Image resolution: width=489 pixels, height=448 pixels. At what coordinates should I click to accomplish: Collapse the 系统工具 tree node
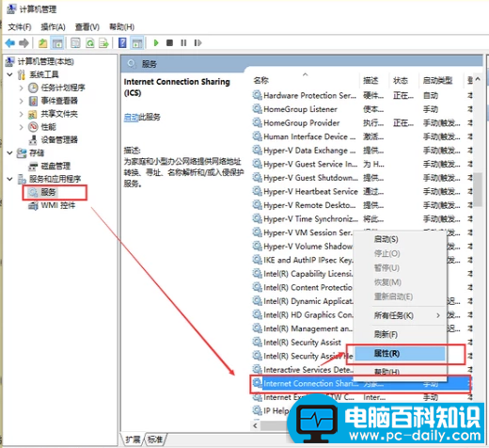[x=10, y=74]
